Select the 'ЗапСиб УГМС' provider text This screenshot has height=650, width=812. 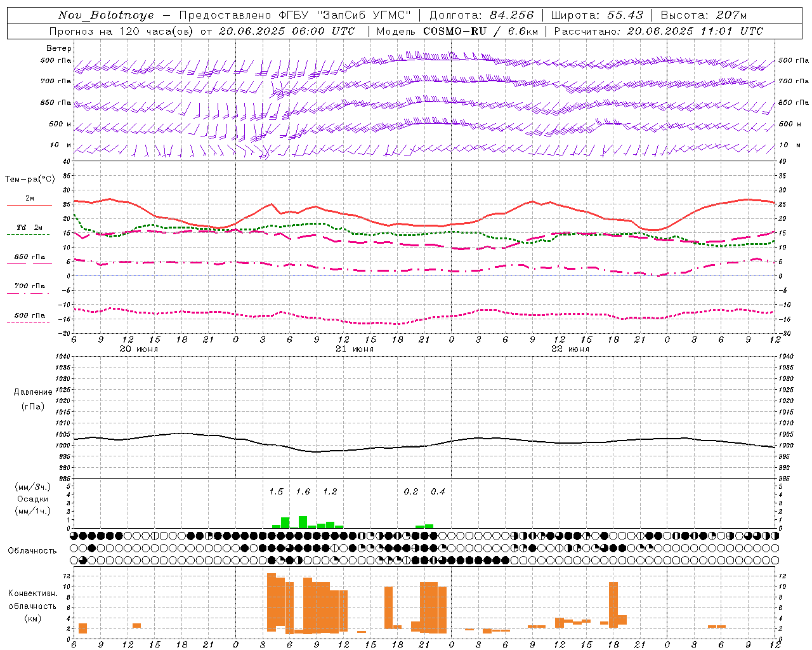point(364,15)
